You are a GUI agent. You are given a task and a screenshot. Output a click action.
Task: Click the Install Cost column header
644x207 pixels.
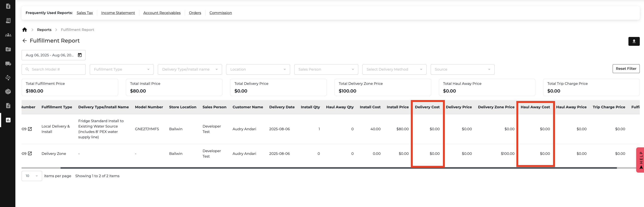(x=370, y=107)
